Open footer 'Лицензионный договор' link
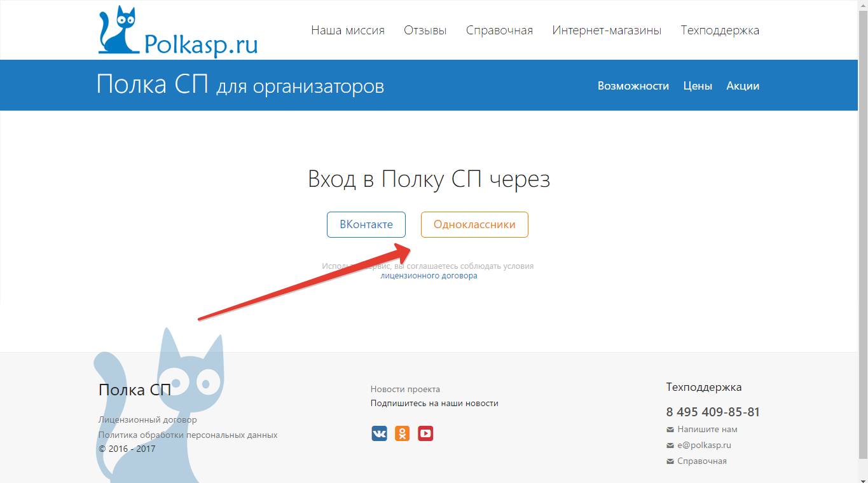Viewport: 868px width, 483px height. (x=148, y=419)
